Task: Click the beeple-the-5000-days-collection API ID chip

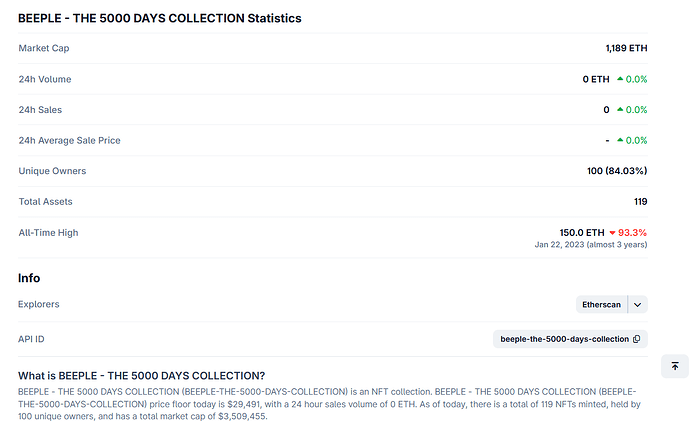Action: point(565,339)
